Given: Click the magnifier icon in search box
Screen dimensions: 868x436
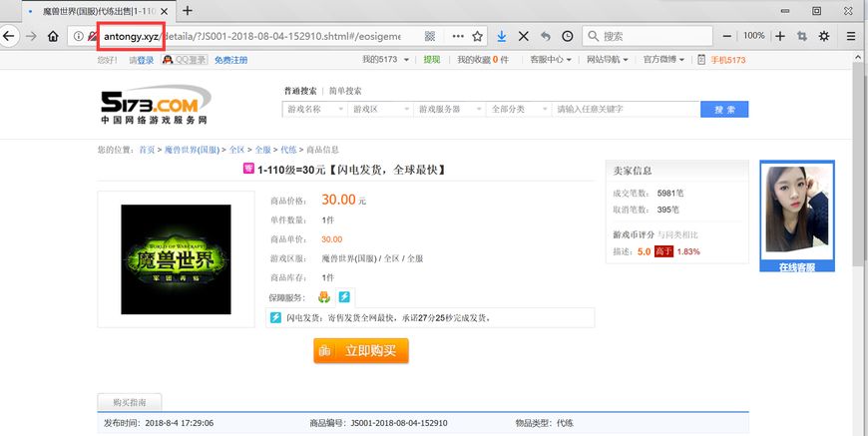Looking at the screenshot, I should (x=593, y=36).
